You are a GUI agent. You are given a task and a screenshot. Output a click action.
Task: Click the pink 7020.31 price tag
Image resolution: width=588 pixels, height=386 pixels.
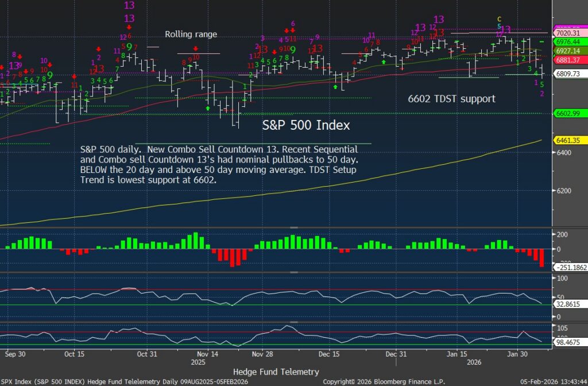(x=568, y=33)
